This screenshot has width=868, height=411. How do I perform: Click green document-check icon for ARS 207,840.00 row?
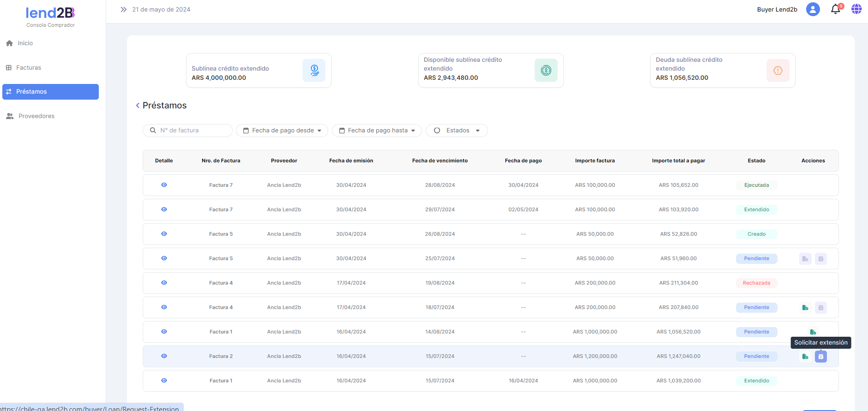pos(805,308)
